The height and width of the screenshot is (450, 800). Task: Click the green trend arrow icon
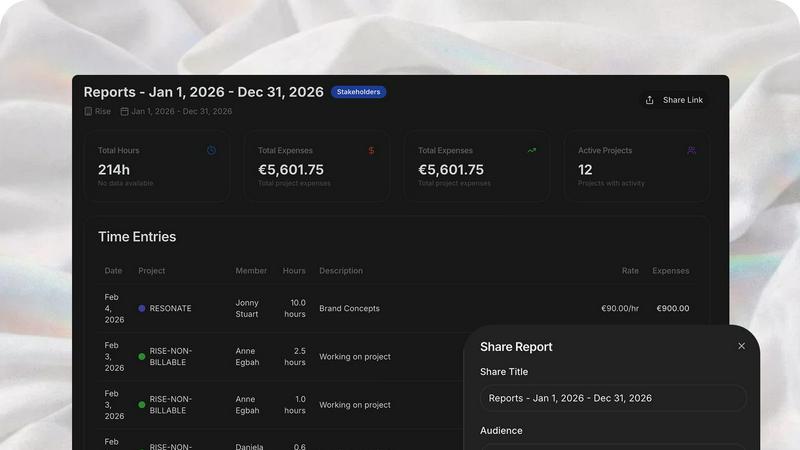coord(532,151)
